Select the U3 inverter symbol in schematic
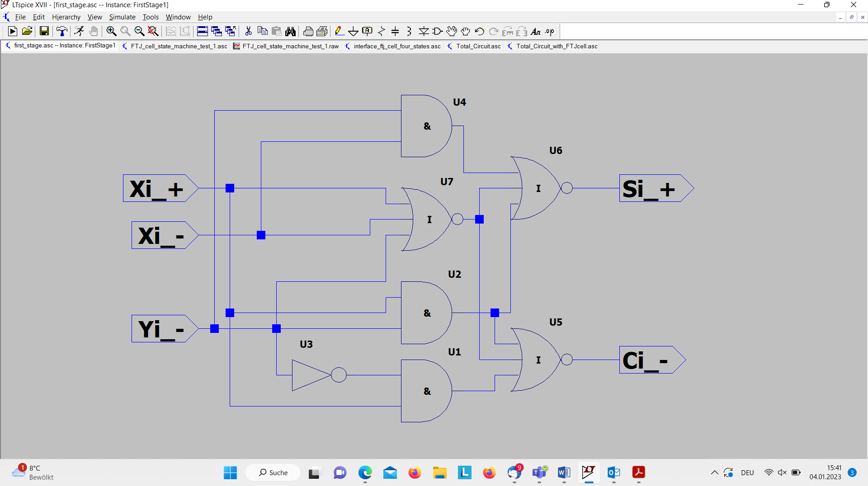The width and height of the screenshot is (868, 486). (x=319, y=375)
